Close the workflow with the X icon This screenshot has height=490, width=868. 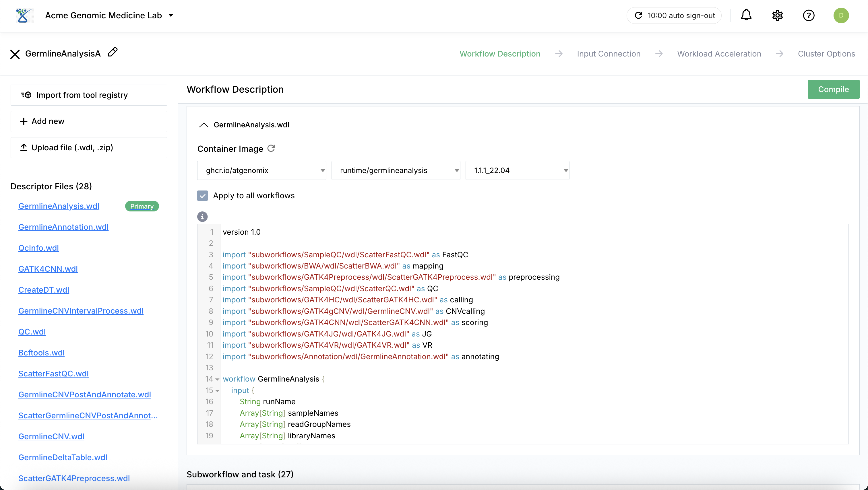15,54
